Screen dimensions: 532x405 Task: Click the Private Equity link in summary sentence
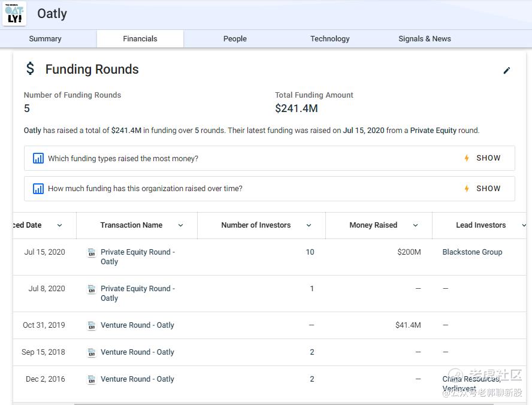[433, 131]
